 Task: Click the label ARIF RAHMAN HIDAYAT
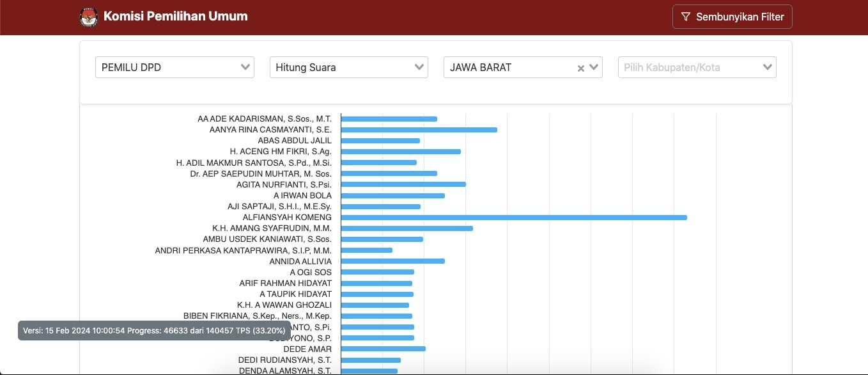[x=286, y=283]
